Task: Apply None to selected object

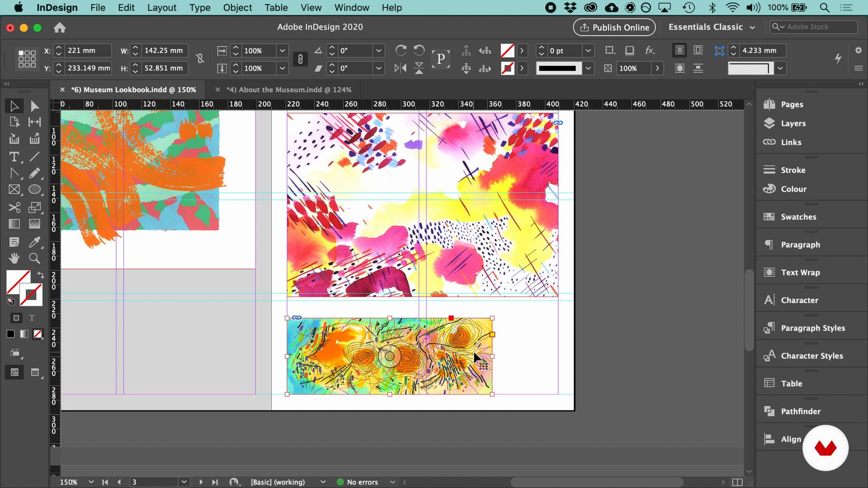Action: point(38,334)
